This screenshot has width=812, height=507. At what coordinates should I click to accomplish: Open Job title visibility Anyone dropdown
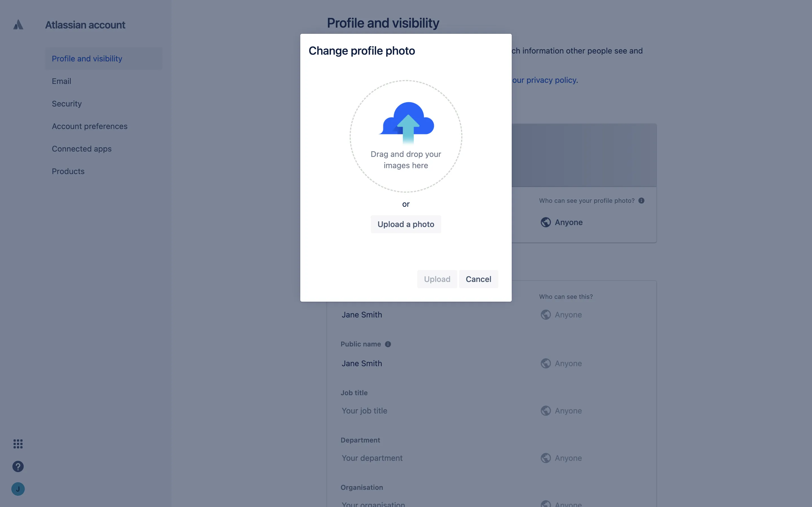point(568,411)
